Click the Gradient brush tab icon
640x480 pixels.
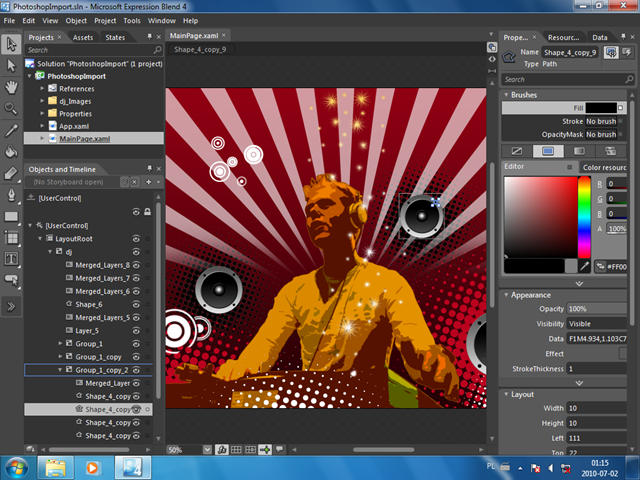tap(579, 151)
